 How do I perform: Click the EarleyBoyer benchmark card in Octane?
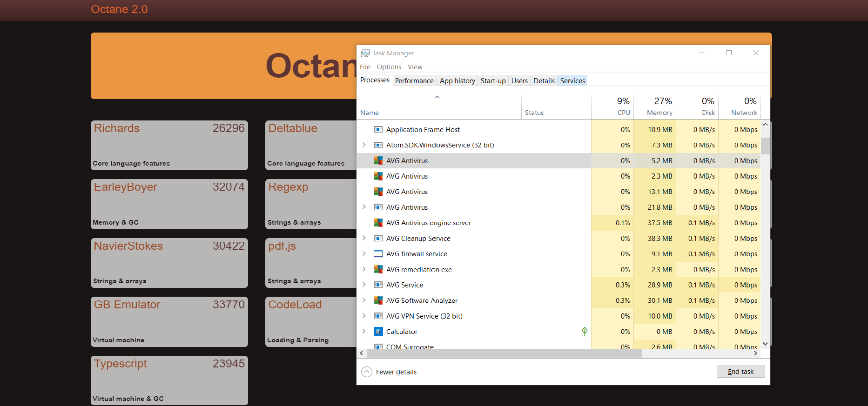pos(169,204)
